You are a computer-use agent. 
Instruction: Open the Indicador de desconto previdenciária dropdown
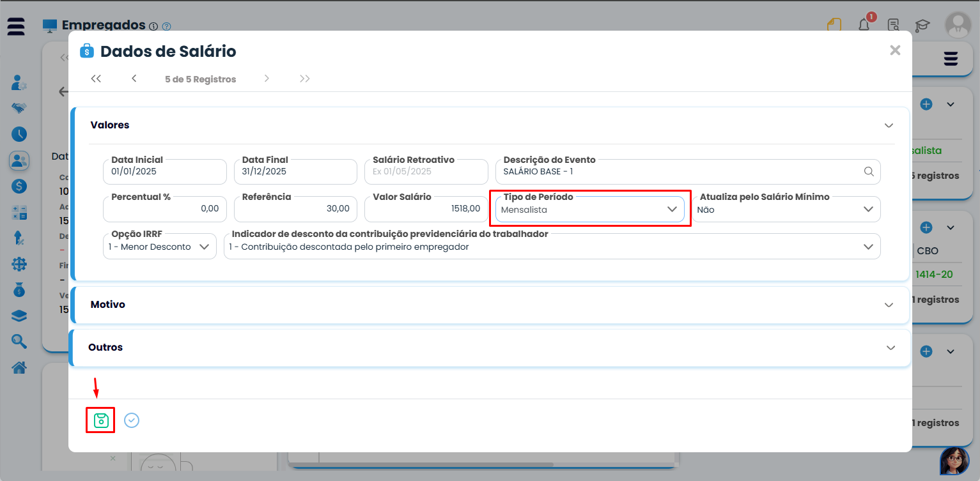552,247
